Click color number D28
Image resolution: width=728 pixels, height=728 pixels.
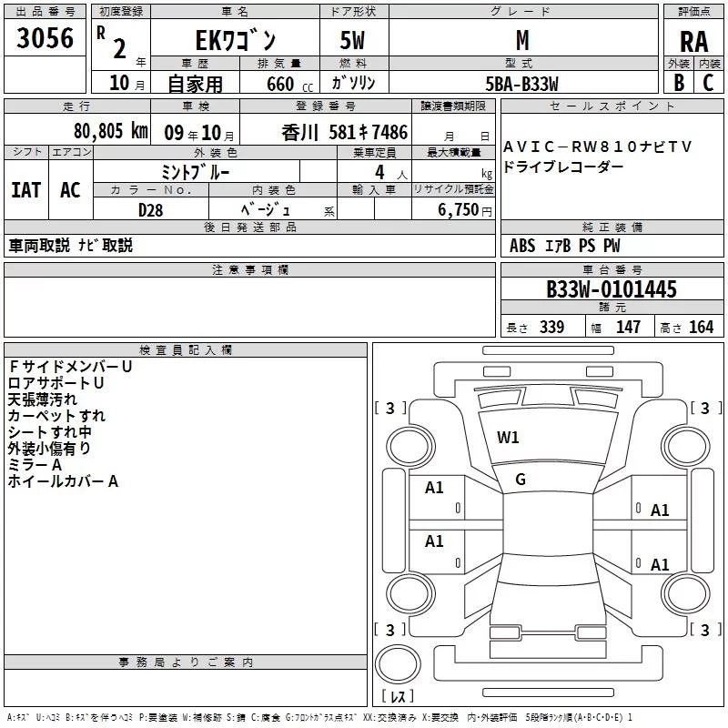pyautogui.click(x=151, y=210)
